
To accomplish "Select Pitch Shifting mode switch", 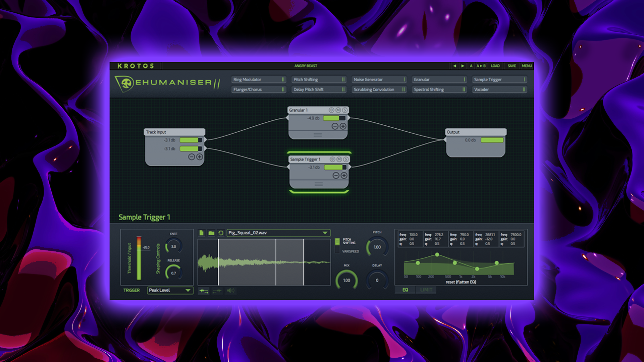I will 337,241.
